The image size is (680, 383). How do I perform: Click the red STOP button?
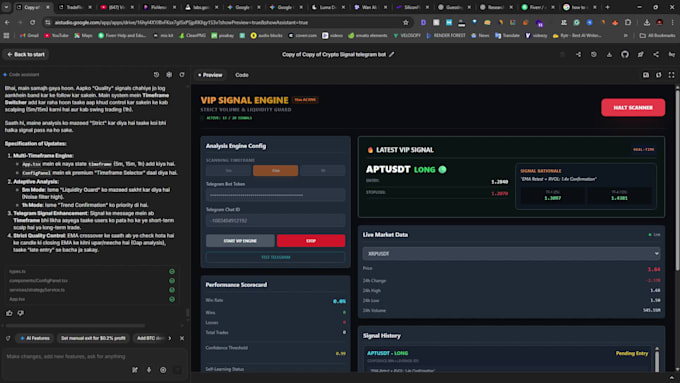point(311,241)
